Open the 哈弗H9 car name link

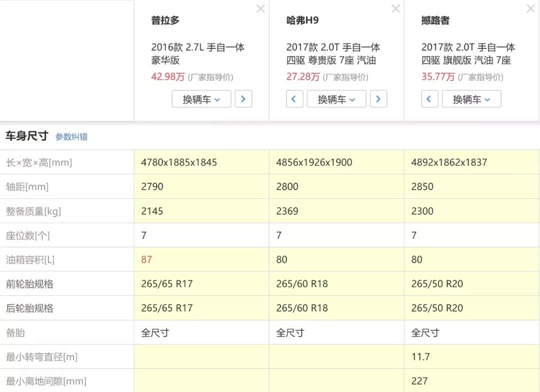tap(302, 20)
